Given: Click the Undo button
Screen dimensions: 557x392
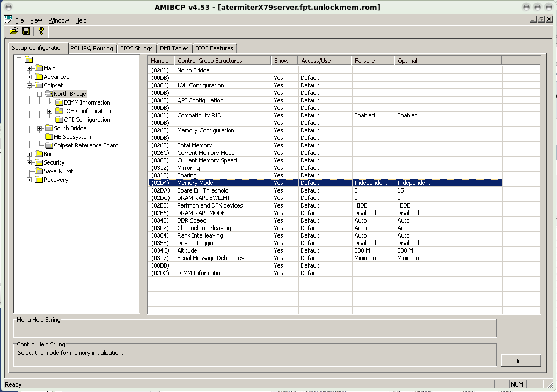Looking at the screenshot, I should pyautogui.click(x=521, y=361).
